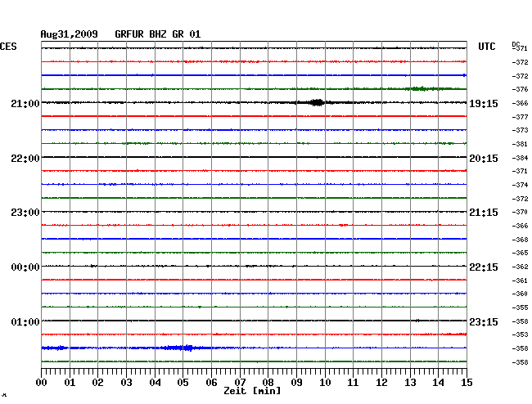
Task: Click the 20:15 UTC time label
Action: pos(484,159)
